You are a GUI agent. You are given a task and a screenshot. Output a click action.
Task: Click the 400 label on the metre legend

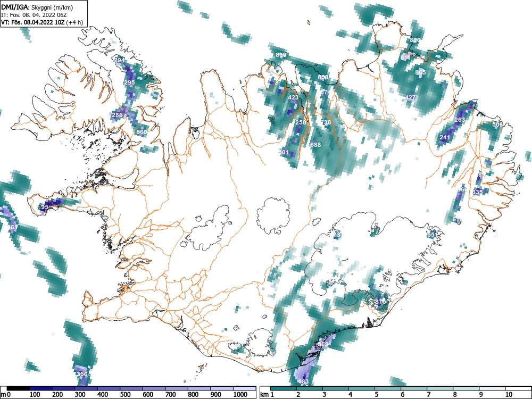tap(103, 395)
